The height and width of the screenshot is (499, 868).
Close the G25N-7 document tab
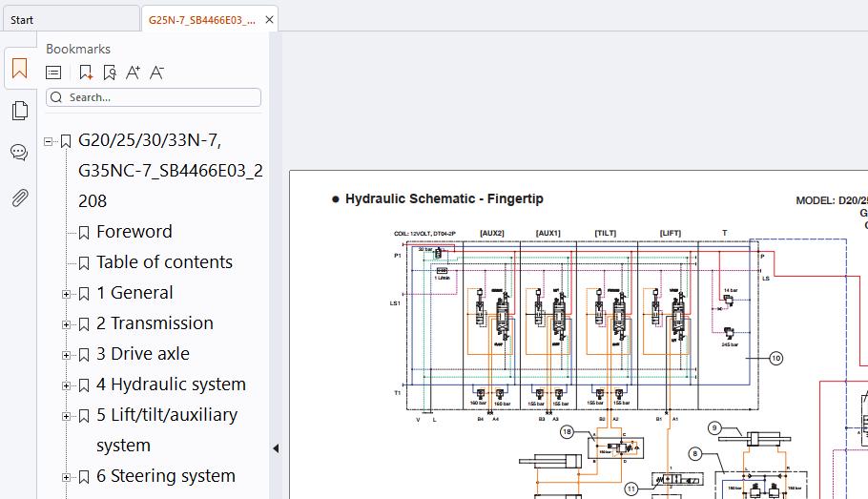pyautogui.click(x=270, y=20)
